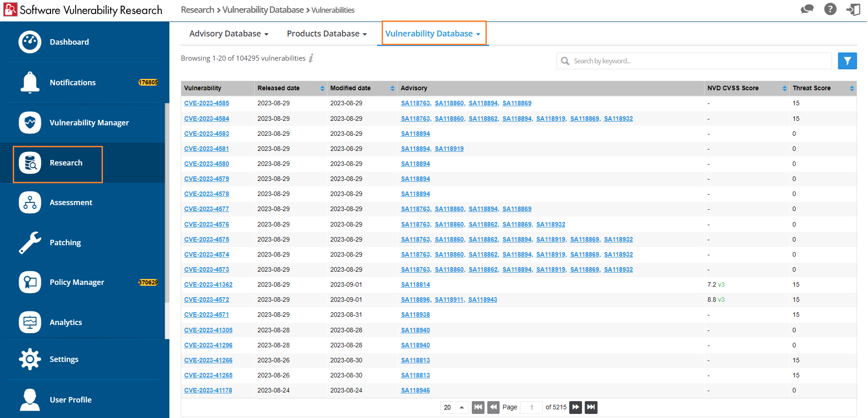Click the blue filter funnel button

coord(847,61)
